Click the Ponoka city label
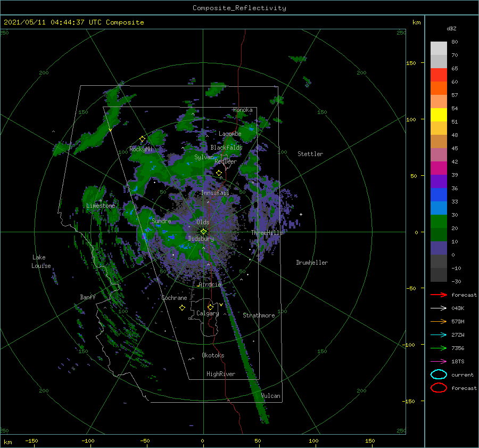Screen dimensions: 479x448 click(x=243, y=110)
